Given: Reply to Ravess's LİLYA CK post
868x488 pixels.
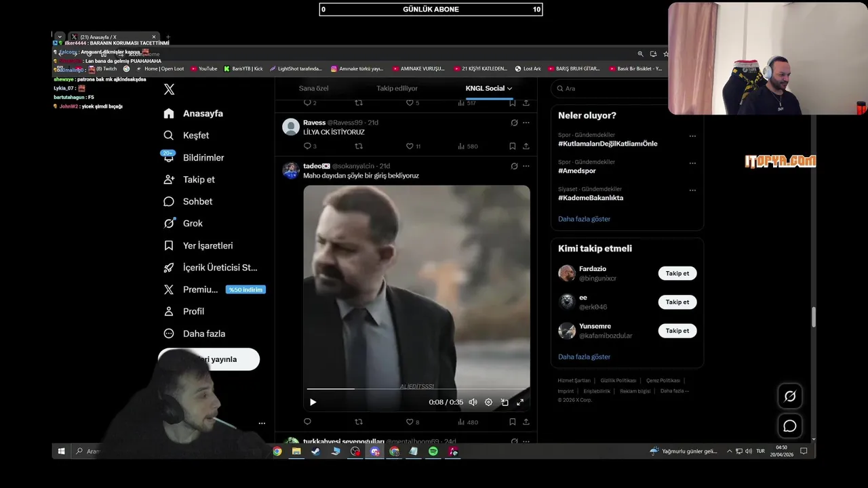Looking at the screenshot, I should point(307,146).
